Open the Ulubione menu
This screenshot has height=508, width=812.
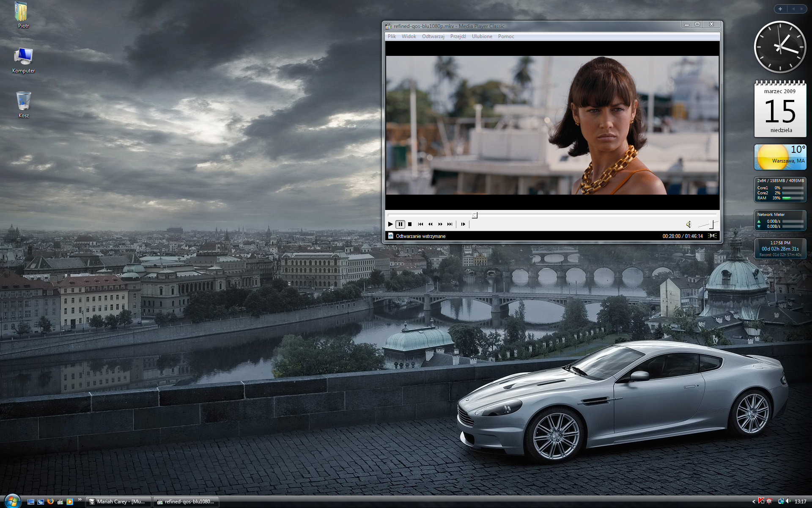[x=482, y=36]
